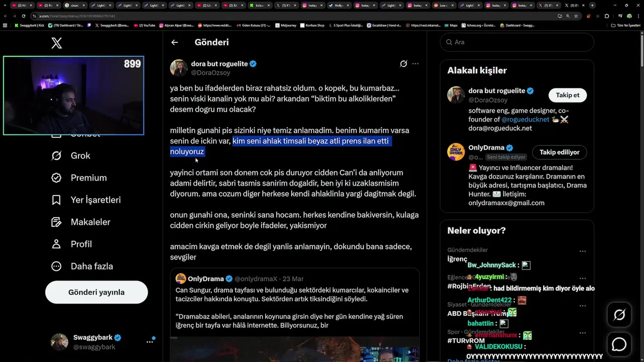The height and width of the screenshot is (362, 644).
Task: Open Premium in the sidebar
Action: tap(79, 178)
